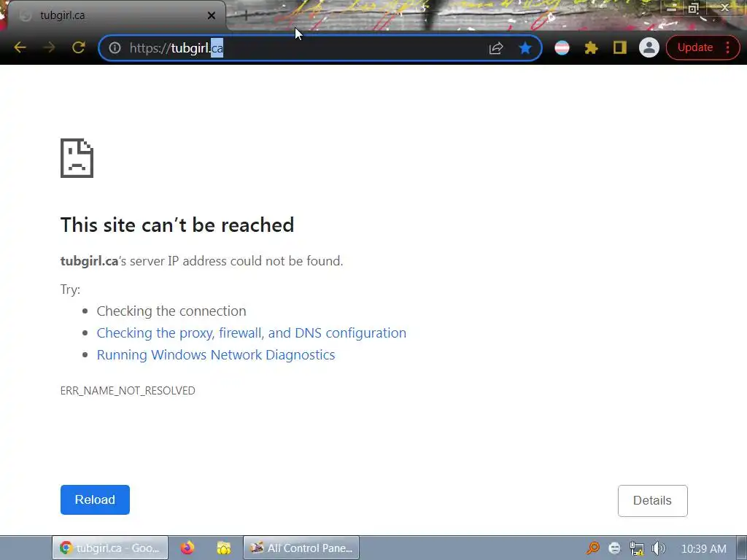Reload the page using the toolbar refresh icon
747x560 pixels.
[x=79, y=47]
